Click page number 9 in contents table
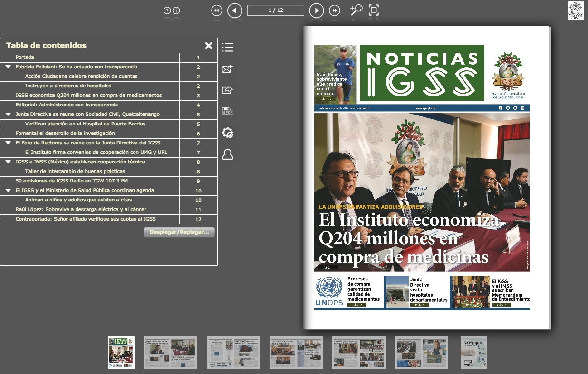Viewport: 588px width, 374px height. [198, 181]
